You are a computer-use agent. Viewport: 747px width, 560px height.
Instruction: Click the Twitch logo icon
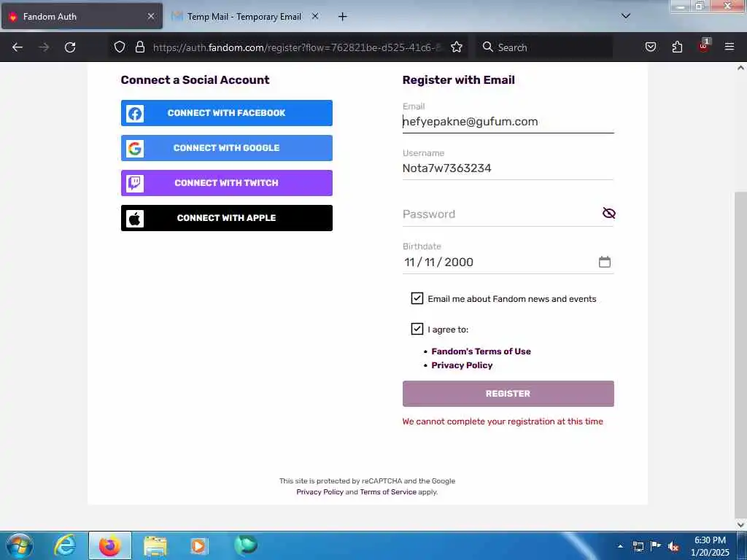(135, 183)
